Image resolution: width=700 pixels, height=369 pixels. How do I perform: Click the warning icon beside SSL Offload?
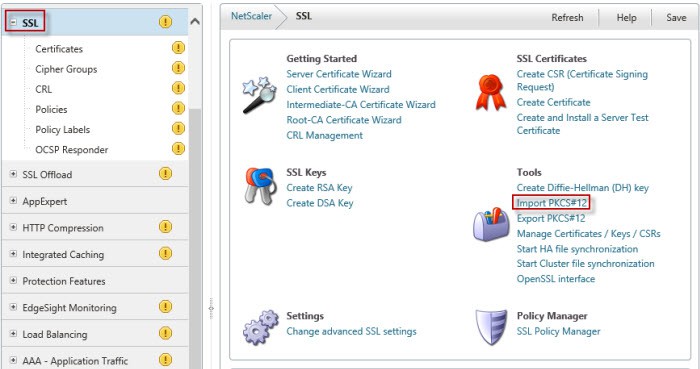(165, 174)
